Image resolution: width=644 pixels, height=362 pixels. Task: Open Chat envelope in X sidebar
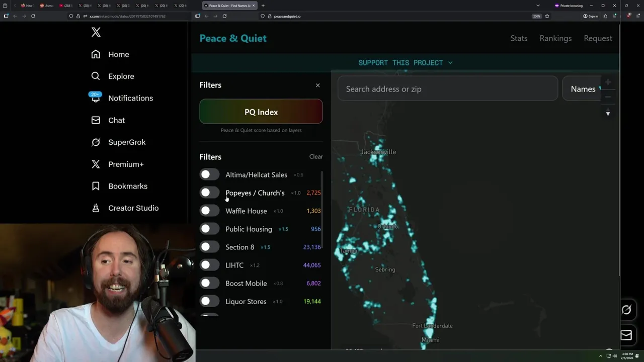pyautogui.click(x=96, y=120)
